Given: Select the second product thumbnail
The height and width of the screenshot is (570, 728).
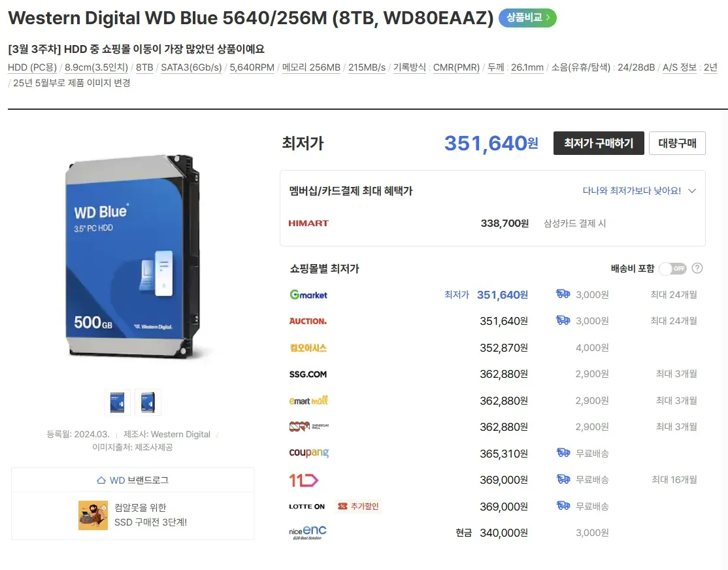Looking at the screenshot, I should pos(148,402).
